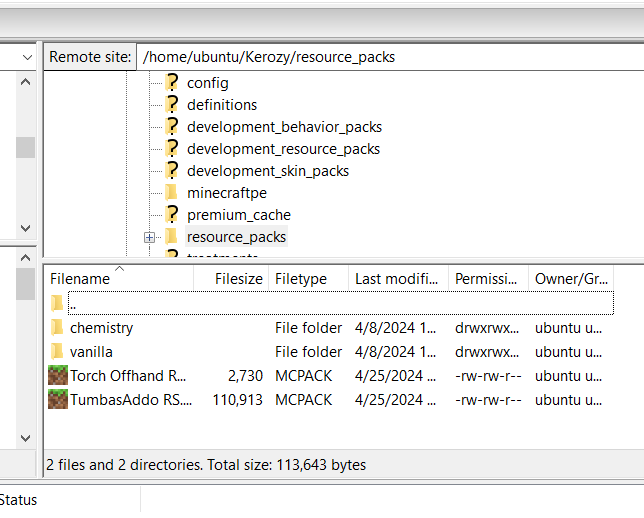Sort files by Filesize column header
Image resolution: width=644 pixels, height=518 pixels.
[x=238, y=279]
